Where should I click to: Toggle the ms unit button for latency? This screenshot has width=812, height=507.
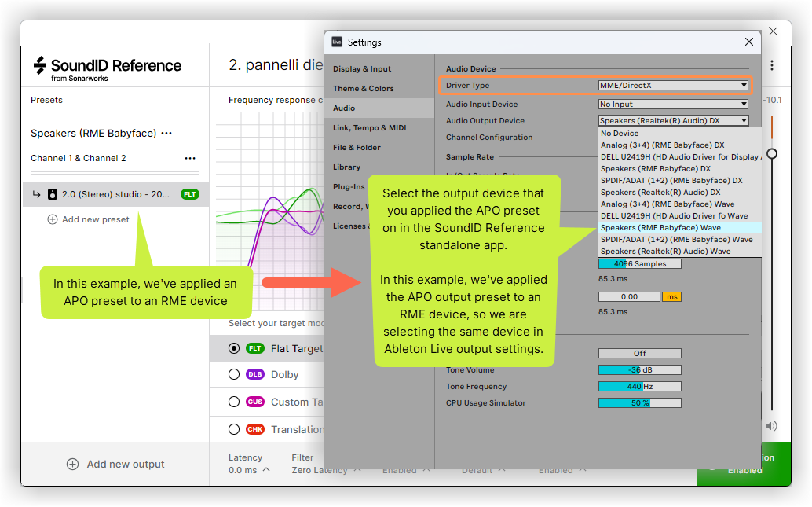[x=671, y=297]
